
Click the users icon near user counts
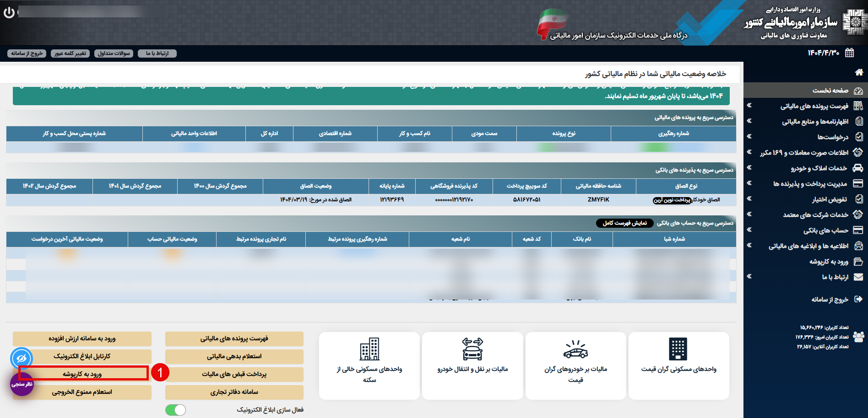click(x=859, y=337)
